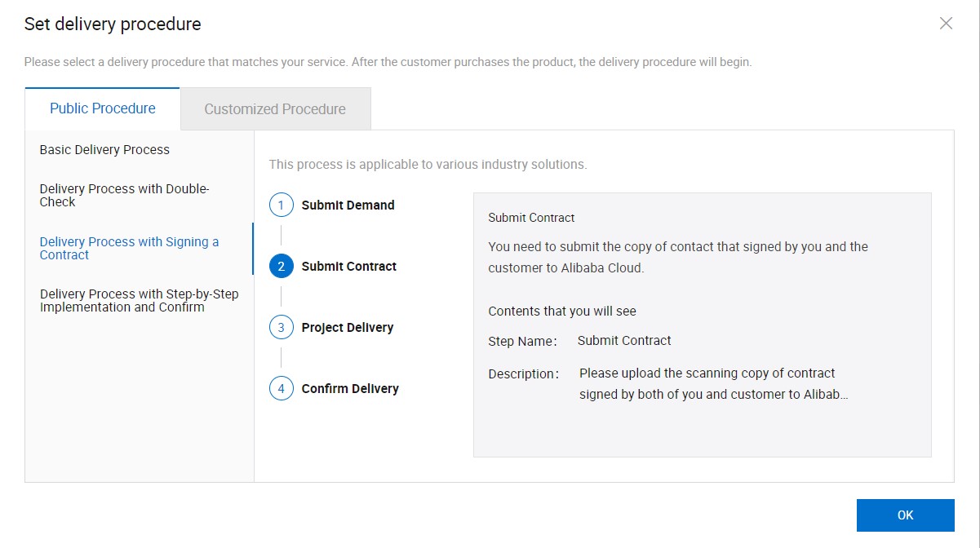Click the Submit Contract description panel

click(x=702, y=324)
